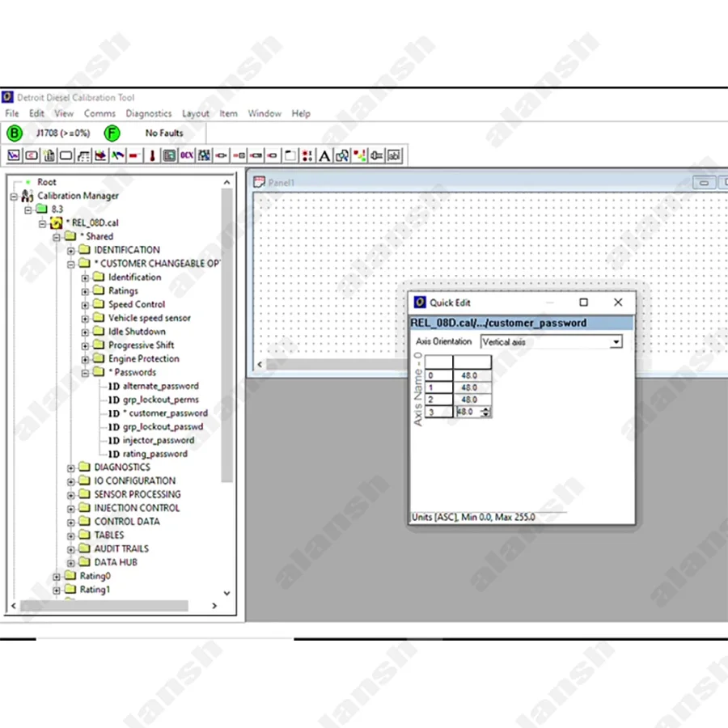
Task: Expand the Ratings folder
Action: point(85,292)
